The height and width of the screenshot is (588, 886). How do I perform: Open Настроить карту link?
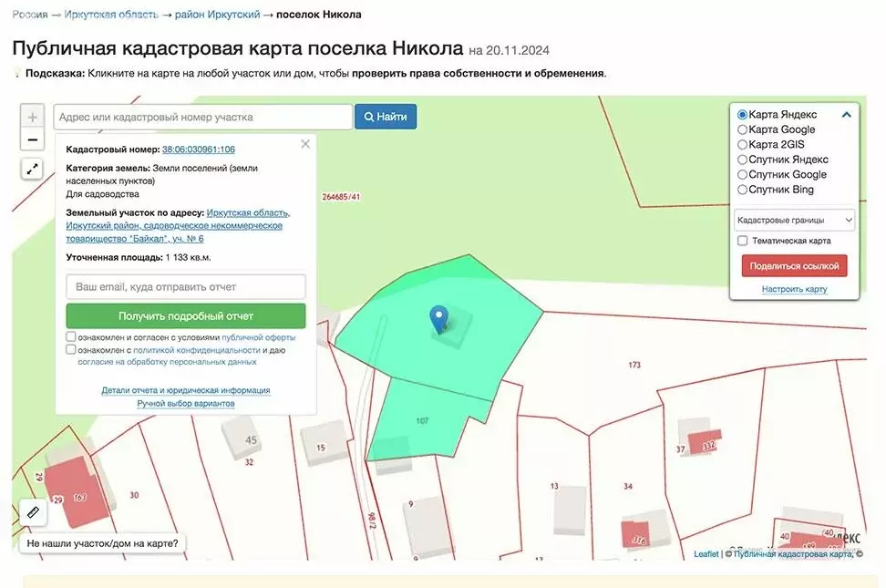(x=794, y=289)
